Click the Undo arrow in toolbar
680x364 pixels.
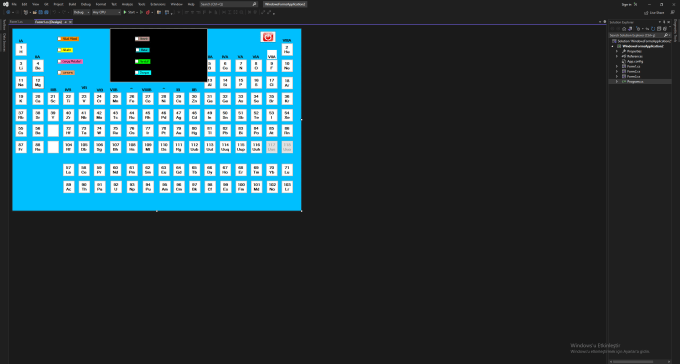click(55, 13)
